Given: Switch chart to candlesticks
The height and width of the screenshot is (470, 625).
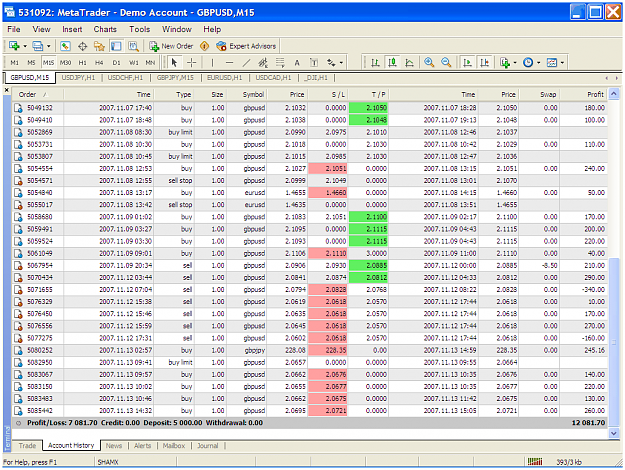Looking at the screenshot, I should [393, 63].
